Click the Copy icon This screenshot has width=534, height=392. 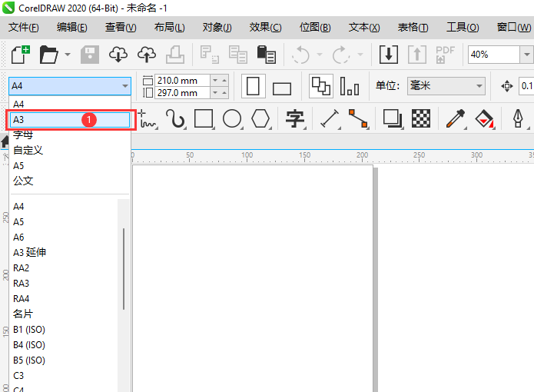237,55
